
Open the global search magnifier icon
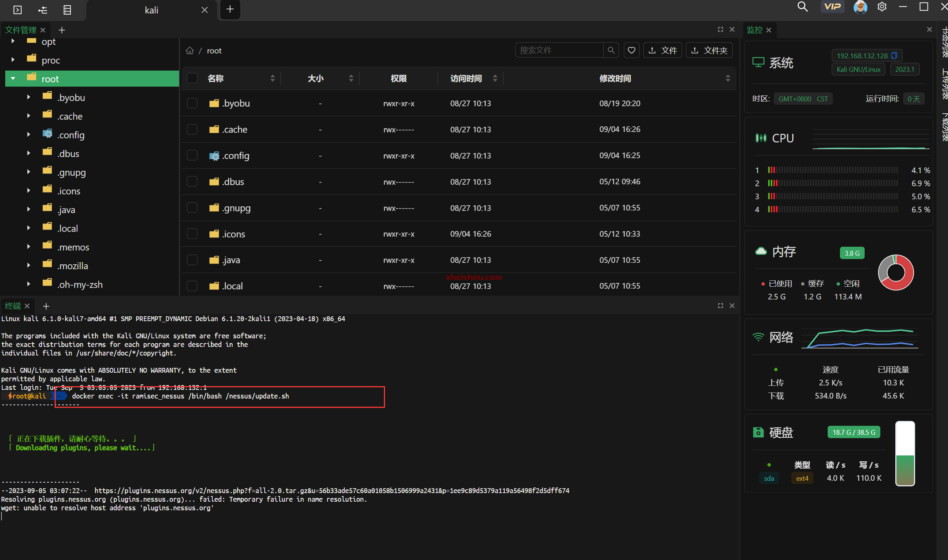(802, 7)
